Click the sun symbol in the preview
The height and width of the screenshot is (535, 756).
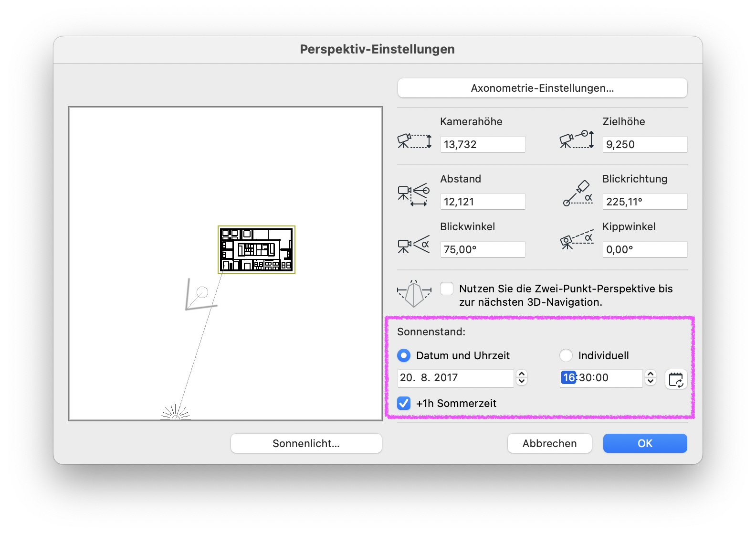[x=176, y=413]
